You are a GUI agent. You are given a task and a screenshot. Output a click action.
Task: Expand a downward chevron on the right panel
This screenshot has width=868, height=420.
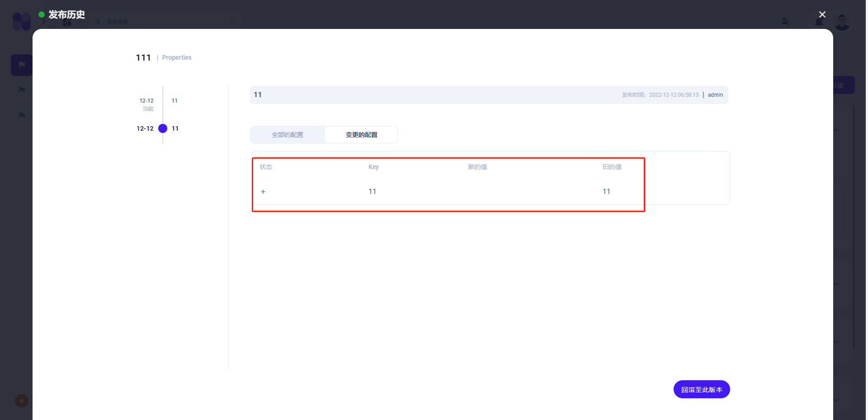pyautogui.click(x=836, y=284)
